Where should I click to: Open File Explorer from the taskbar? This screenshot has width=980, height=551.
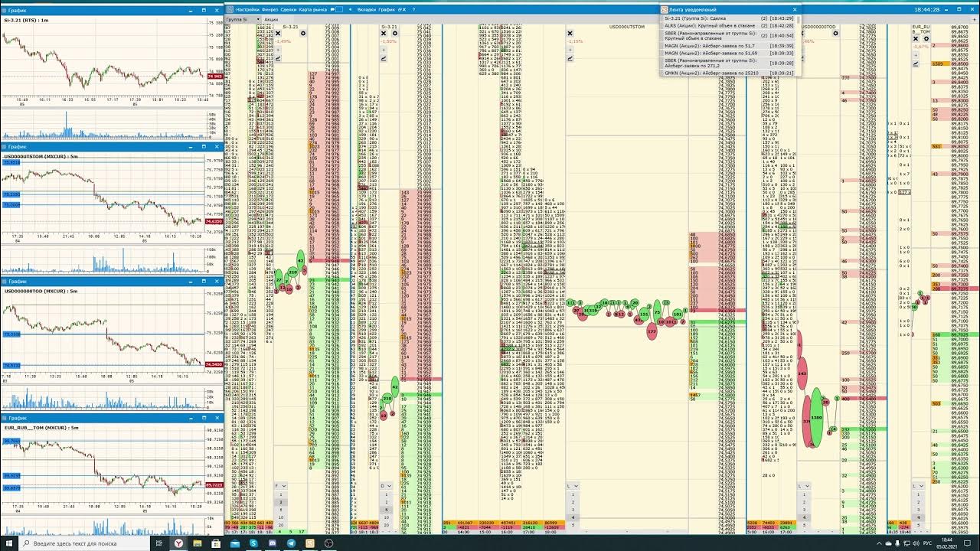click(197, 543)
